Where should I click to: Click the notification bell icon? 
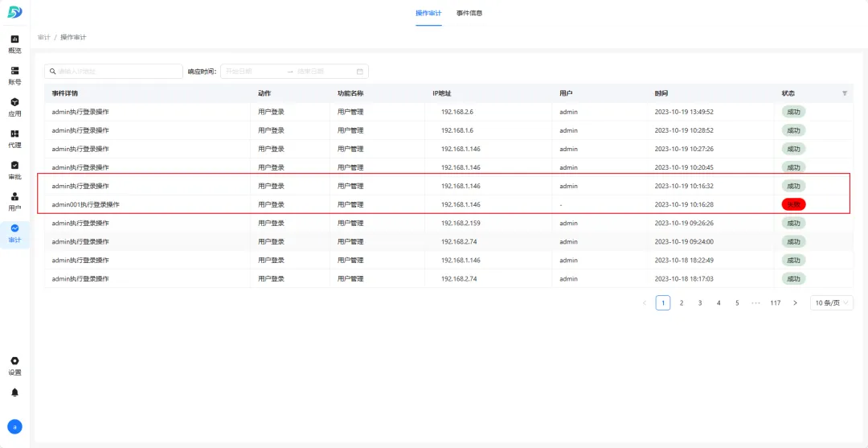pyautogui.click(x=15, y=392)
